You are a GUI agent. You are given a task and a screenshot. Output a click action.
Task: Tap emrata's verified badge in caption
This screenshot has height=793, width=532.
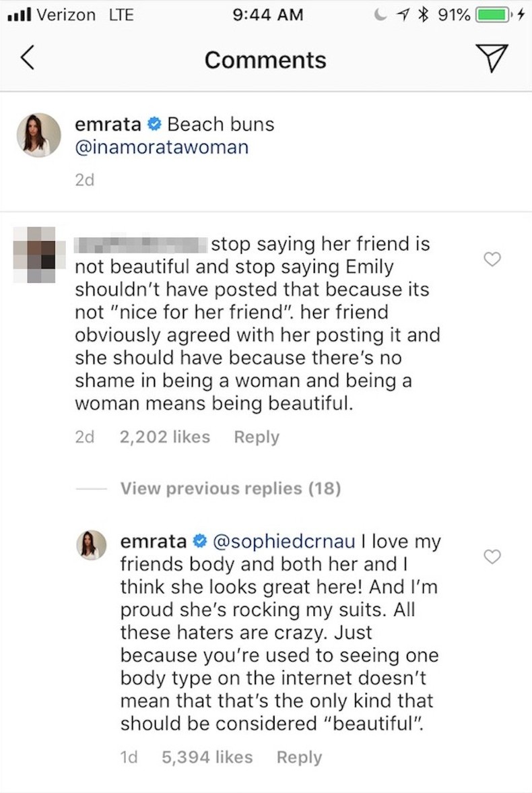point(154,125)
